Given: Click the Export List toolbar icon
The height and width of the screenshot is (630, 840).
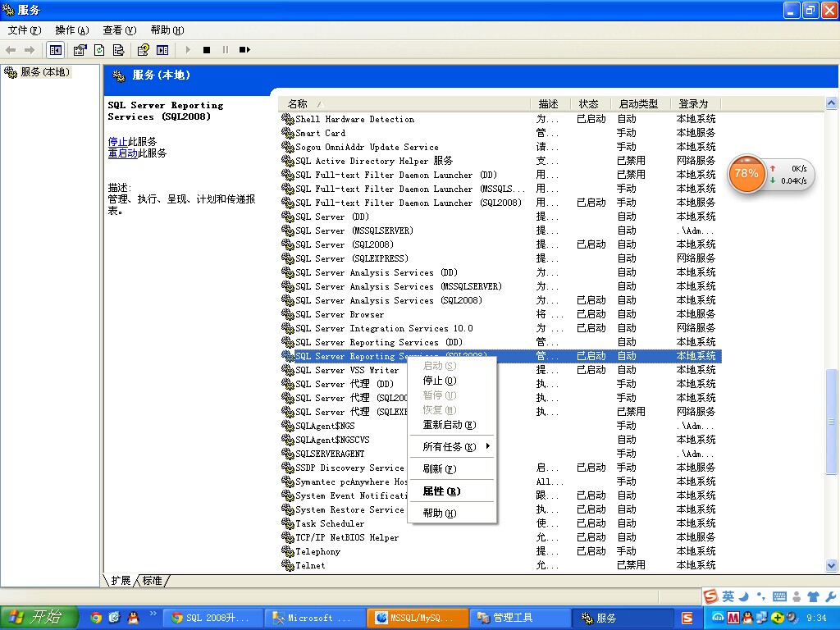Looking at the screenshot, I should click(x=118, y=50).
